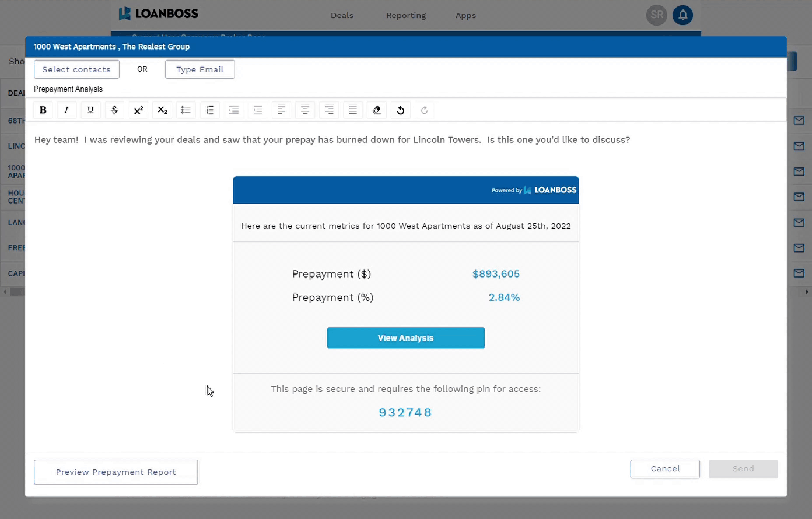The width and height of the screenshot is (812, 519).
Task: Format text as subscript
Action: tap(162, 110)
